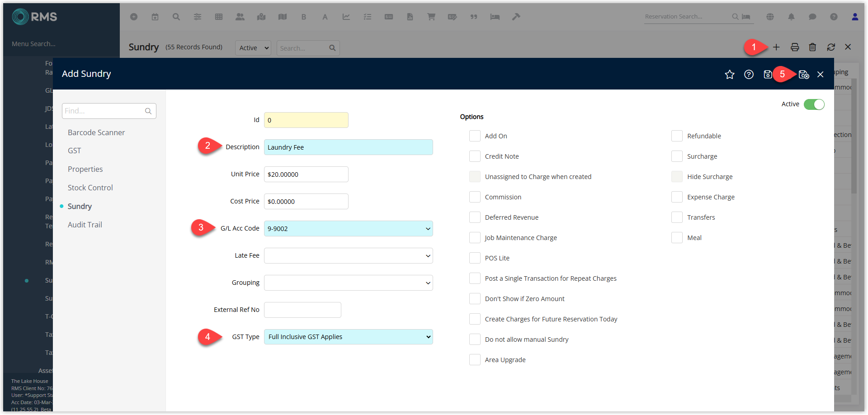Image resolution: width=868 pixels, height=415 pixels.
Task: Open the Active status filter dropdown
Action: [x=253, y=48]
